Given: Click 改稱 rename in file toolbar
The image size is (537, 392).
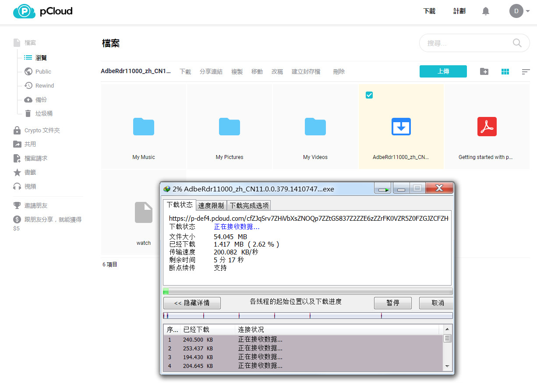Looking at the screenshot, I should pos(277,71).
